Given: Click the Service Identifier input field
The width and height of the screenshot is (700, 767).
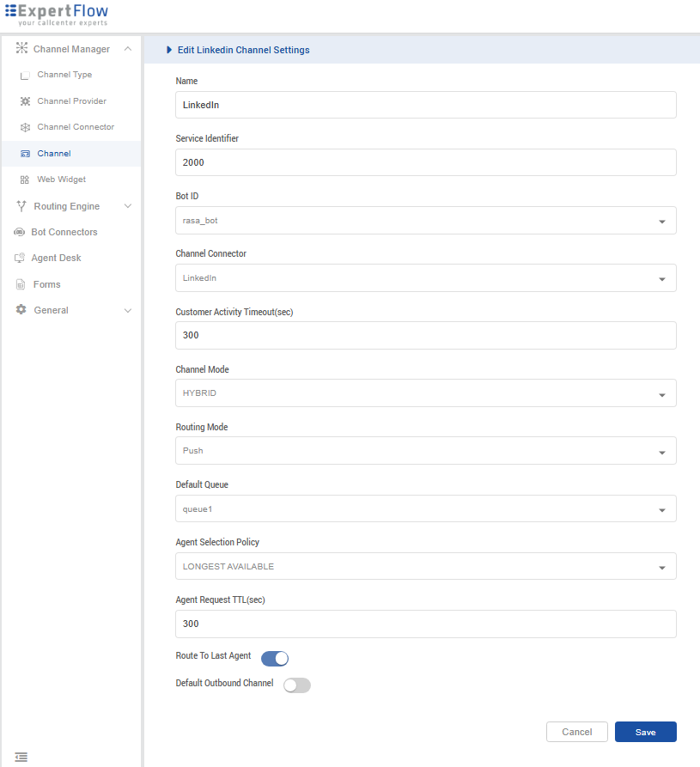Looking at the screenshot, I should tap(425, 162).
